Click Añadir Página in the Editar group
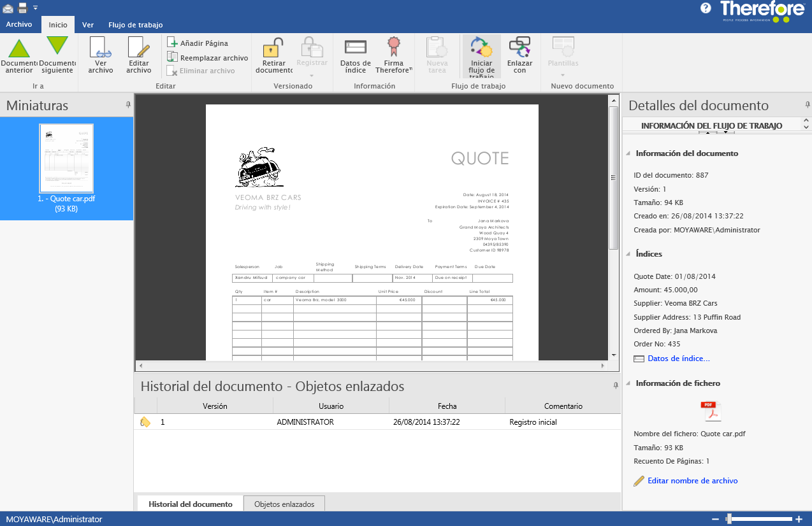The width and height of the screenshot is (812, 526). 198,43
